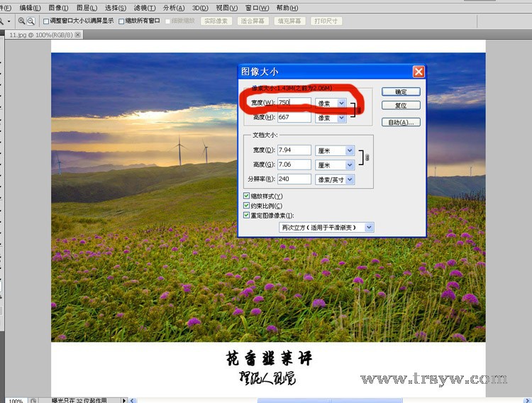The height and width of the screenshot is (403, 532).
Task: Open the document width 厘米 unit dropdown
Action: pyautogui.click(x=349, y=150)
